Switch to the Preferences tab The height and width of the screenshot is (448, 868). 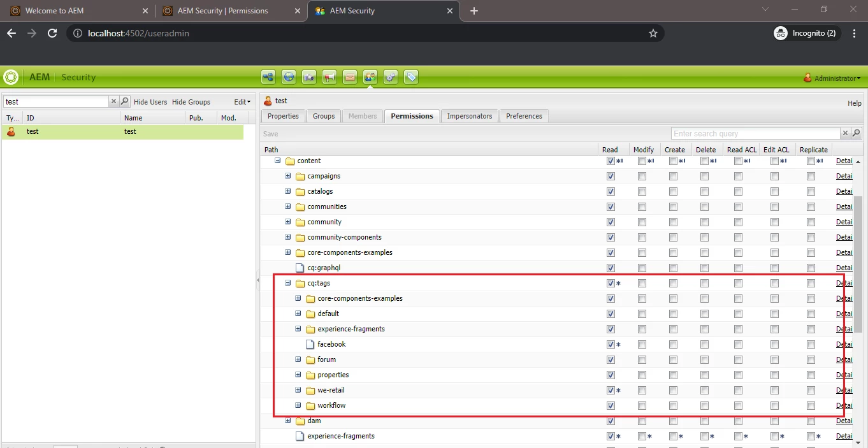[x=524, y=116]
